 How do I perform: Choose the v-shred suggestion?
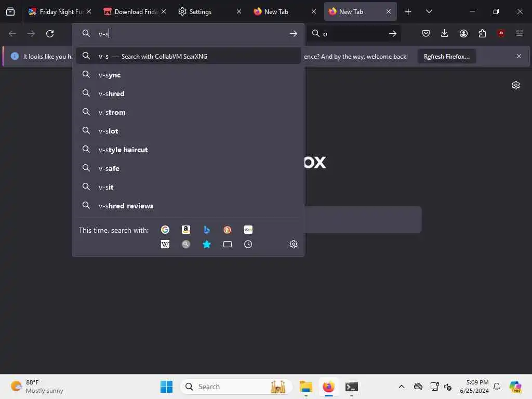pos(188,94)
